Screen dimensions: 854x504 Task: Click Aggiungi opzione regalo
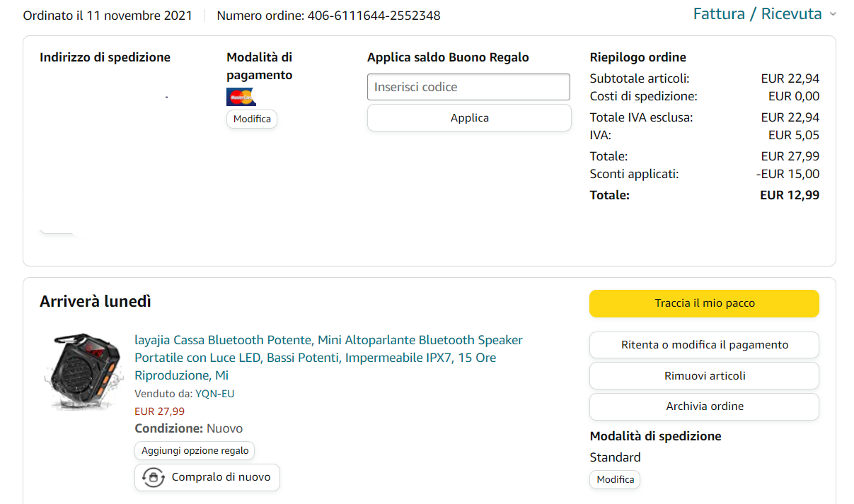point(195,450)
